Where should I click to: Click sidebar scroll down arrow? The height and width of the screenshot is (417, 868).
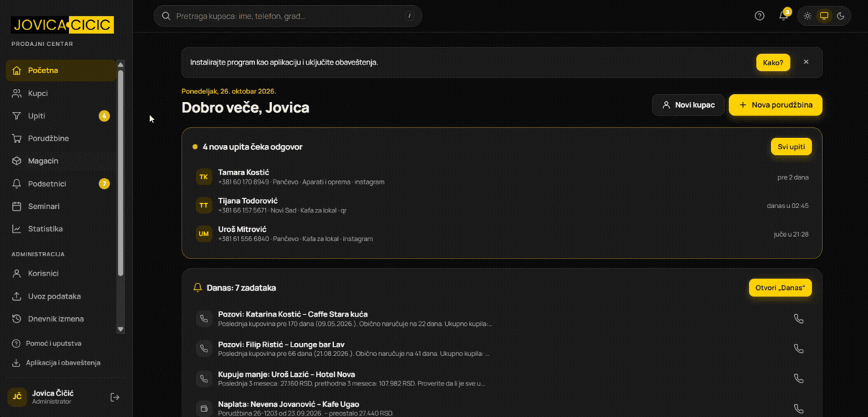[121, 329]
